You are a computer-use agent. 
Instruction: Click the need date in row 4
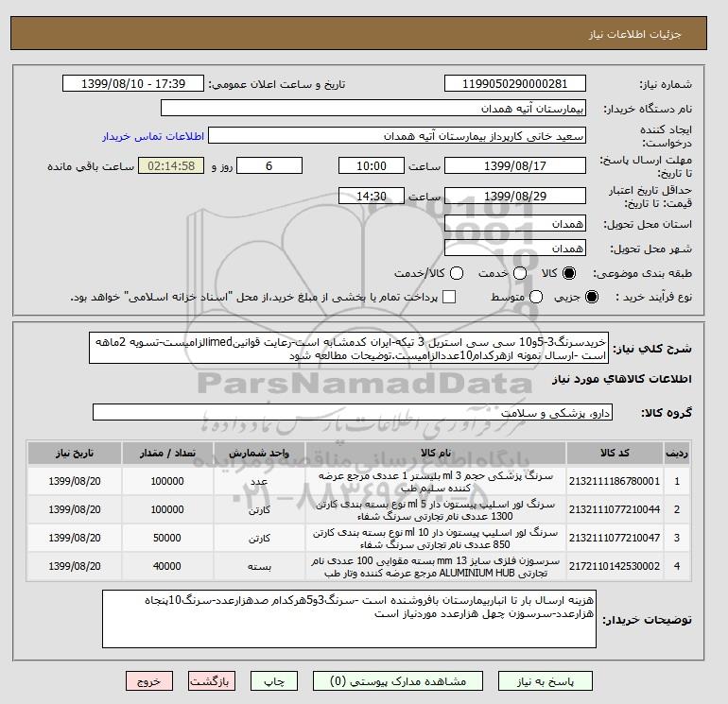(x=75, y=566)
